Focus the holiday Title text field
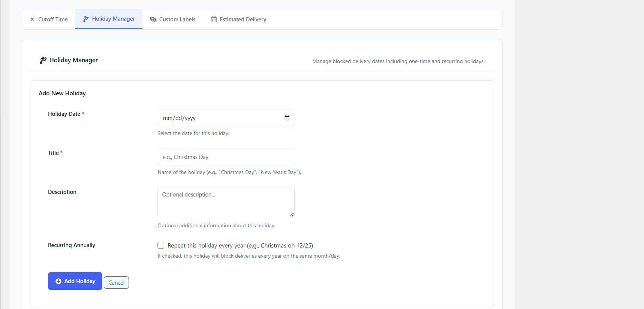The height and width of the screenshot is (309, 644). (226, 157)
